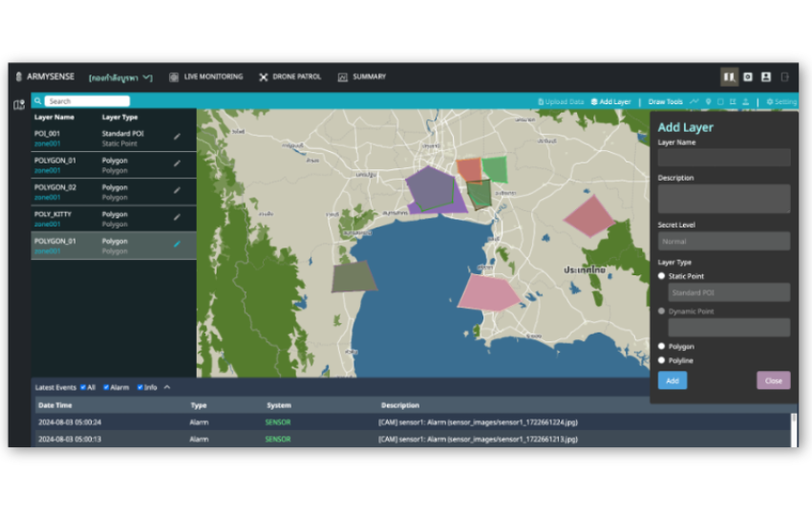Go to the Drone Patrol tab

point(289,76)
